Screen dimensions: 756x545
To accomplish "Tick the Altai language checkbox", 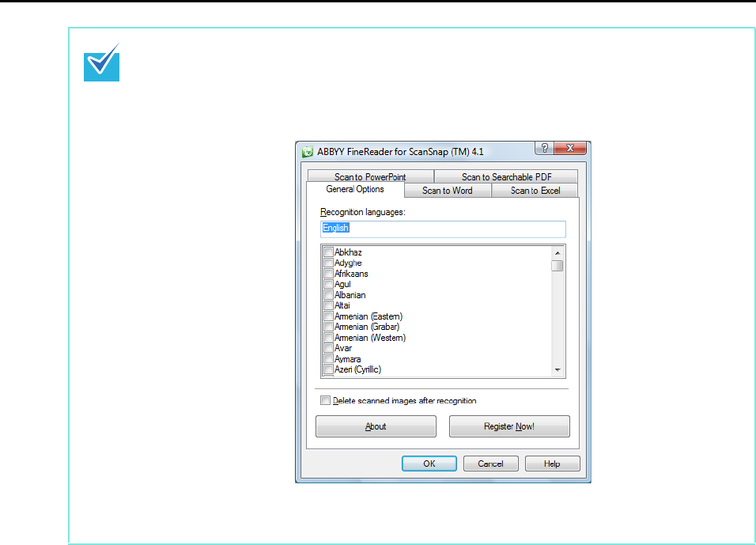I will 328,305.
